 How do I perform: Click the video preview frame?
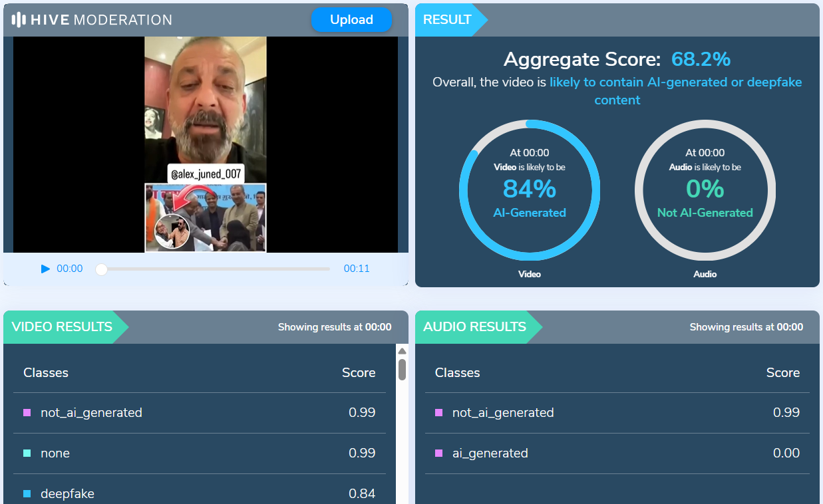pos(206,144)
